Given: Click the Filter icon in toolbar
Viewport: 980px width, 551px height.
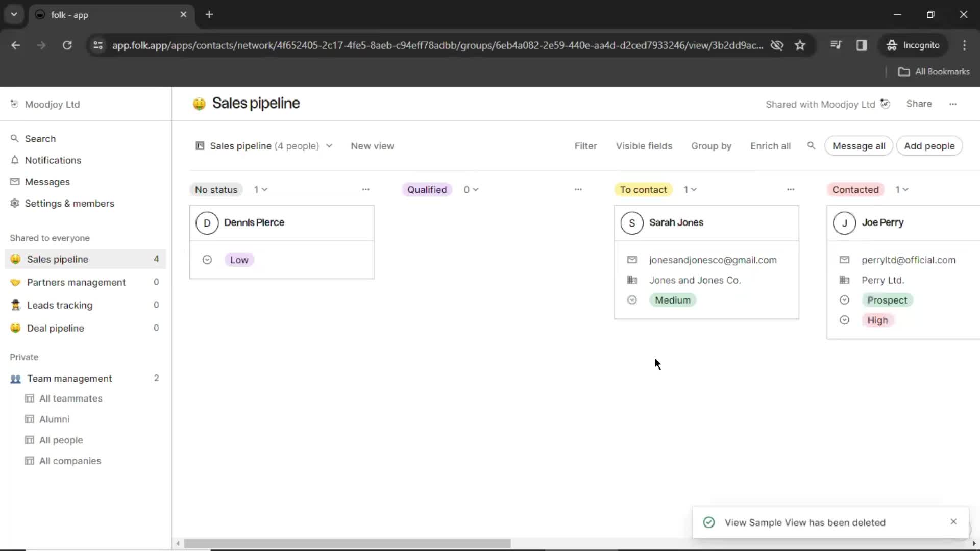Looking at the screenshot, I should (585, 145).
